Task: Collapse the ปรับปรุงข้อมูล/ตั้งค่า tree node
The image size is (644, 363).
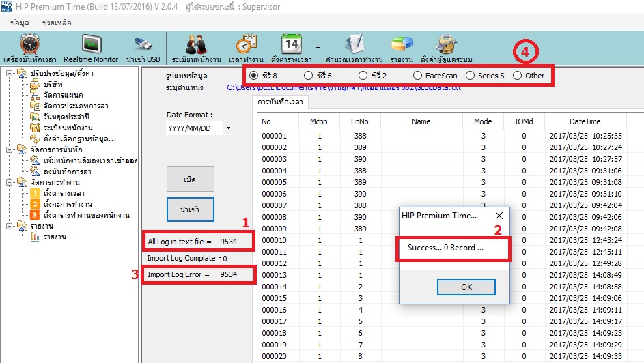Action: [9, 74]
